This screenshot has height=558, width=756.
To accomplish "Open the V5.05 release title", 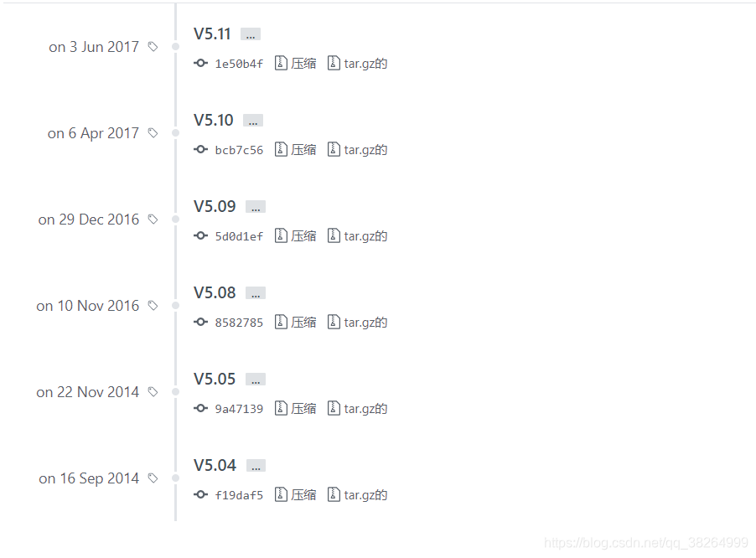I will coord(215,379).
